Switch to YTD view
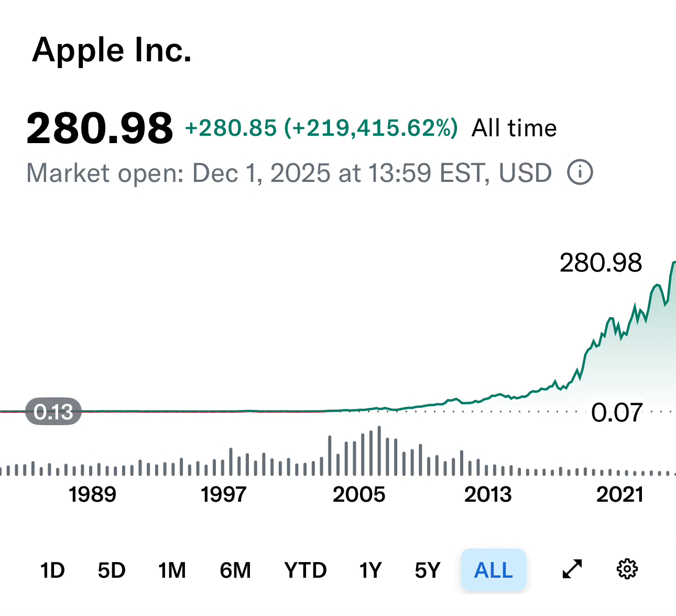The width and height of the screenshot is (676, 616). [x=306, y=570]
